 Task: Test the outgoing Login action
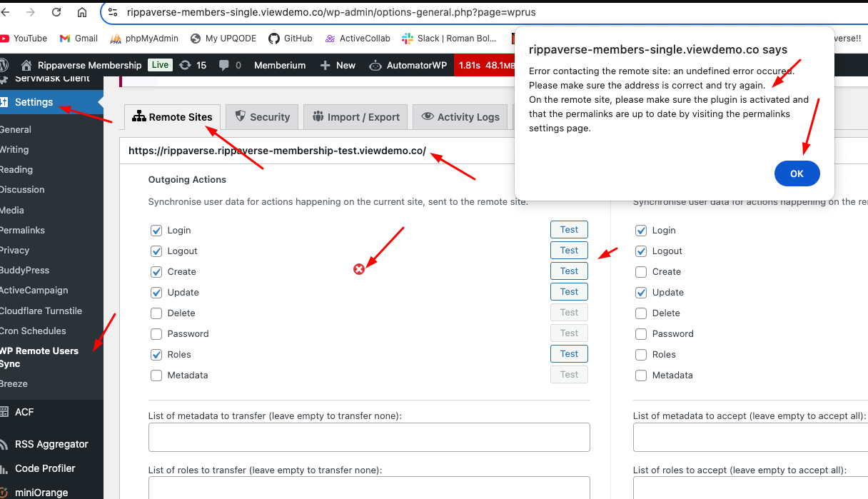pyautogui.click(x=569, y=230)
